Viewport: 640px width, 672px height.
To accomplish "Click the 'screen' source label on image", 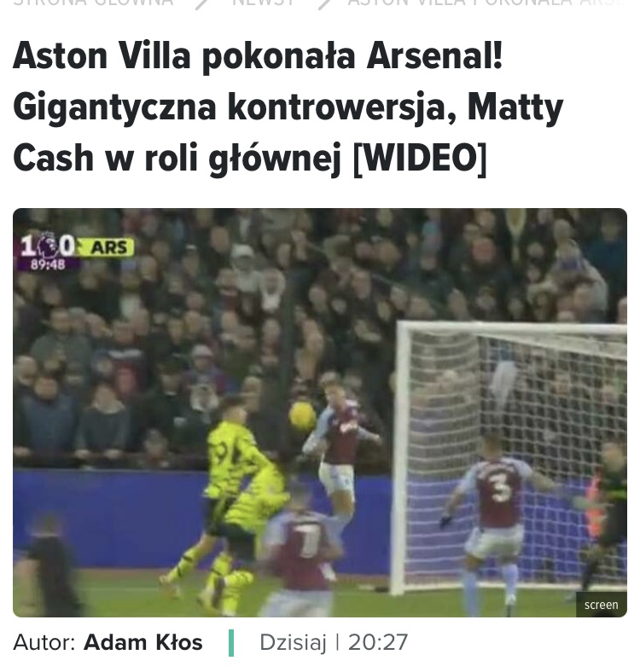I will pyautogui.click(x=601, y=605).
